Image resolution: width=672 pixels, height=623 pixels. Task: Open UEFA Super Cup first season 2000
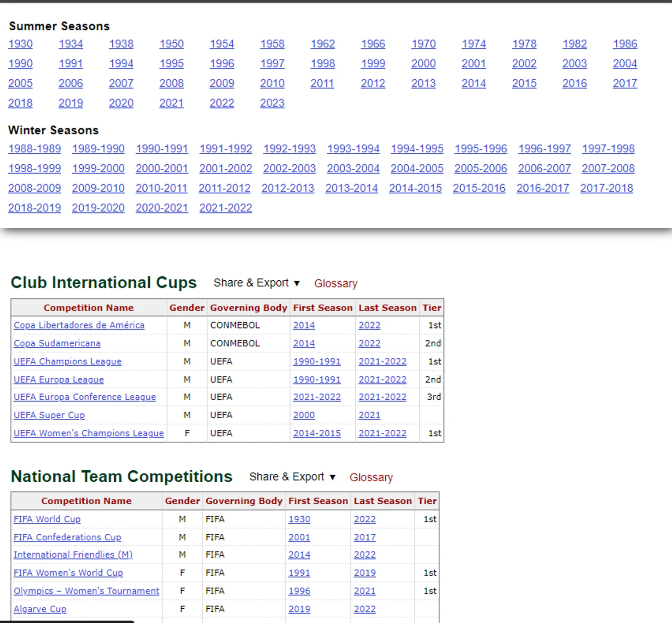(x=304, y=415)
